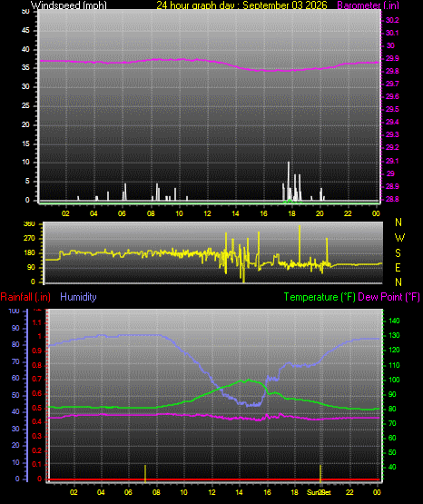Click the 28.8 barometer axis tick label
The width and height of the screenshot is (423, 504).
pos(392,199)
